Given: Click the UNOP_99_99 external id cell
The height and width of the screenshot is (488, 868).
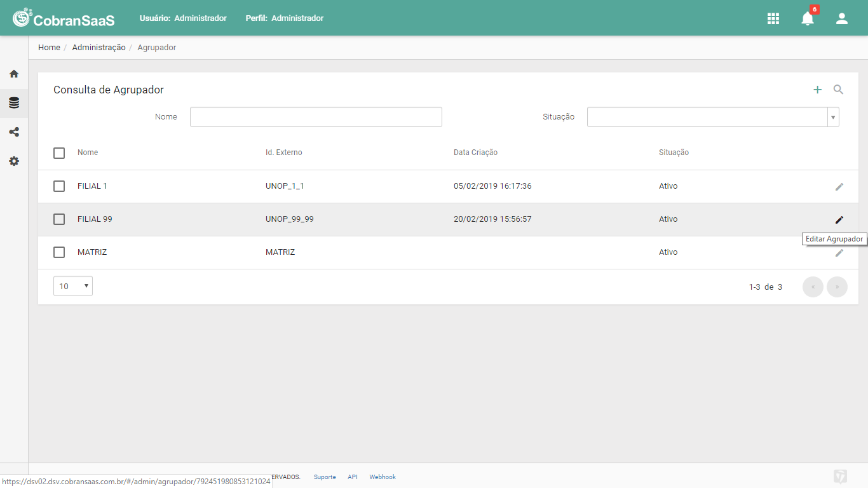Looking at the screenshot, I should coord(290,219).
